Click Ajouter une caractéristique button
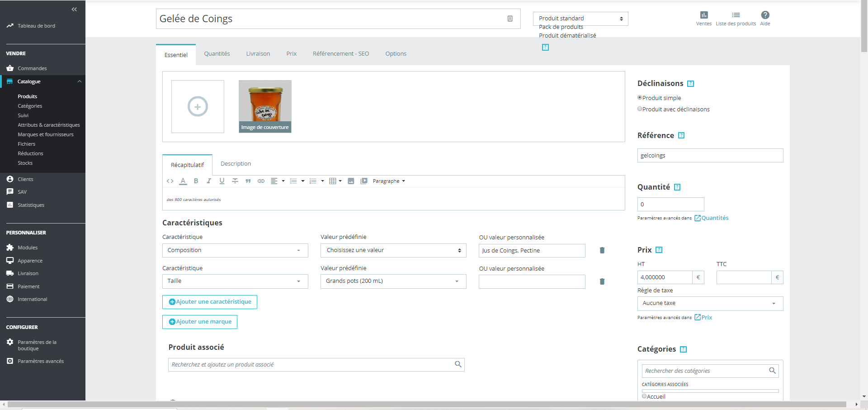This screenshot has width=868, height=410. coord(210,302)
